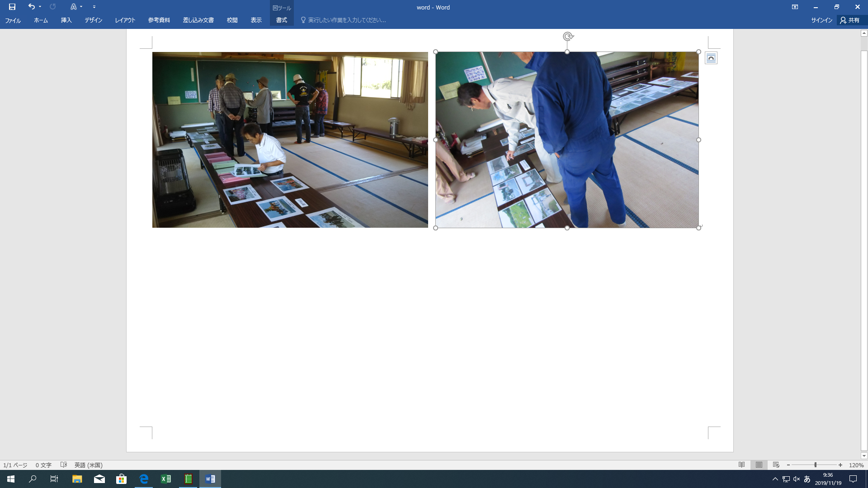Toggle the あ IME input mode

[807, 479]
